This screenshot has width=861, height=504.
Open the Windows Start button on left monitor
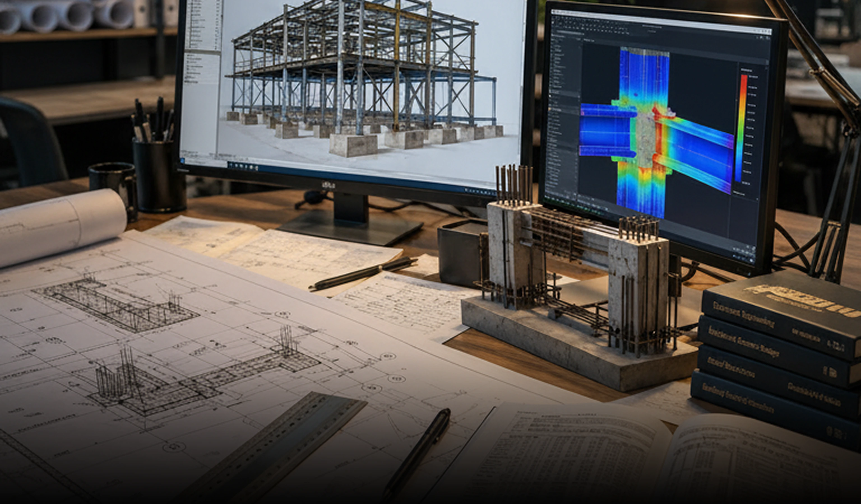click(x=182, y=160)
